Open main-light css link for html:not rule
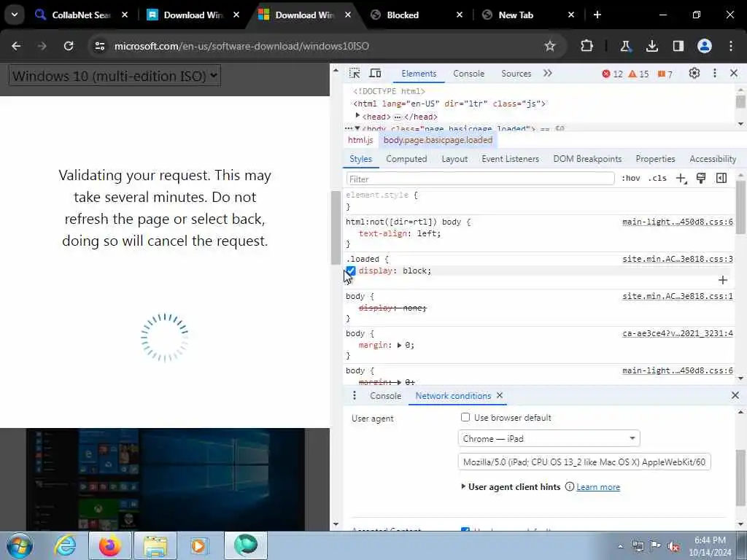Image resolution: width=747 pixels, height=560 pixels. [x=678, y=222]
